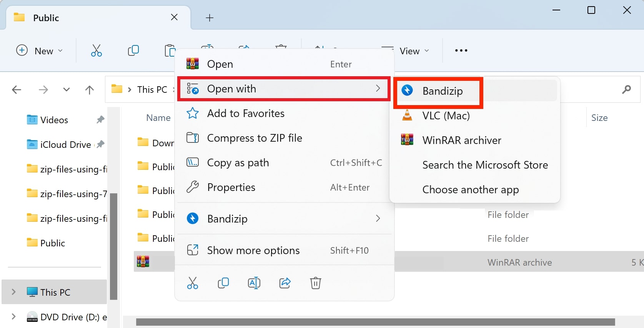Click This PC in address bar
644x328 pixels.
click(x=152, y=90)
